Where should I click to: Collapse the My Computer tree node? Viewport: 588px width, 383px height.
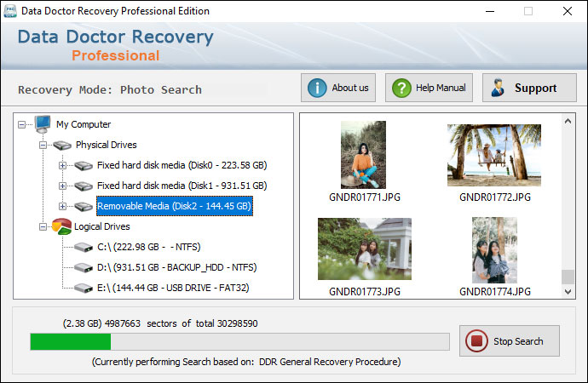(22, 124)
